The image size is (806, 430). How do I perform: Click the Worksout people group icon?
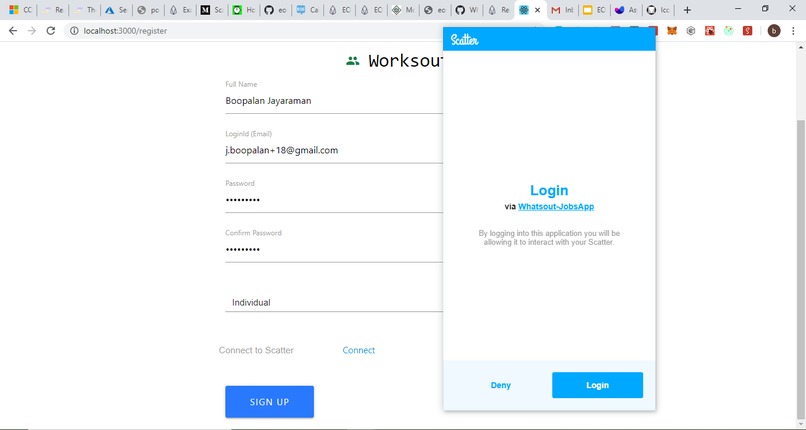point(353,61)
